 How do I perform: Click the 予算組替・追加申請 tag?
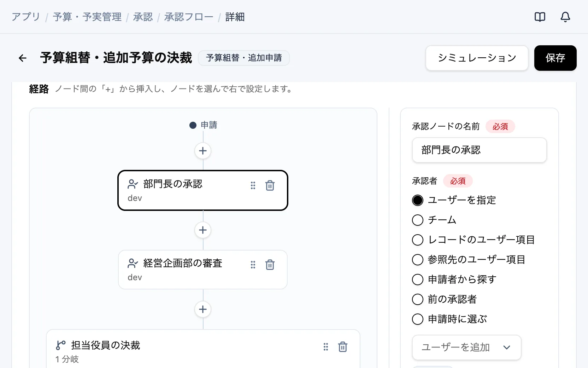244,58
